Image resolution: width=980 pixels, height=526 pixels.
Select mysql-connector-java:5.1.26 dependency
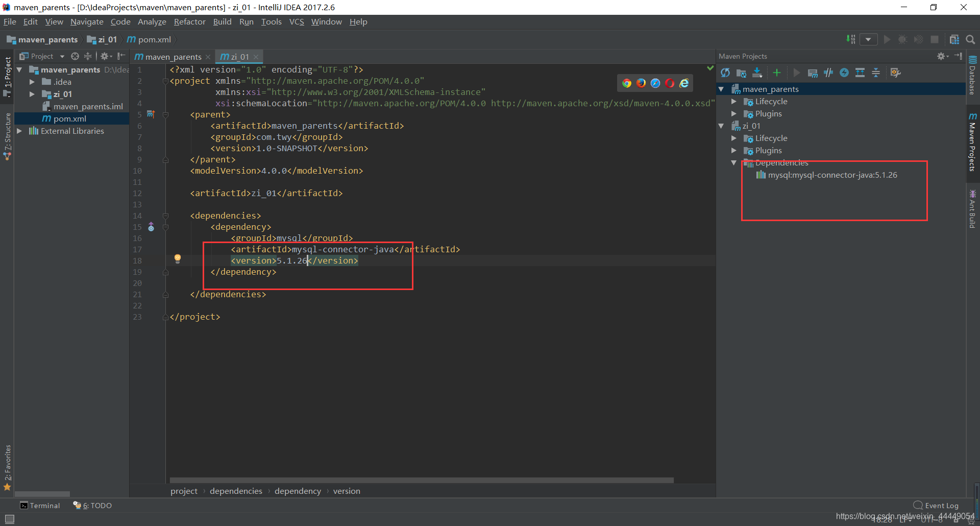click(826, 175)
